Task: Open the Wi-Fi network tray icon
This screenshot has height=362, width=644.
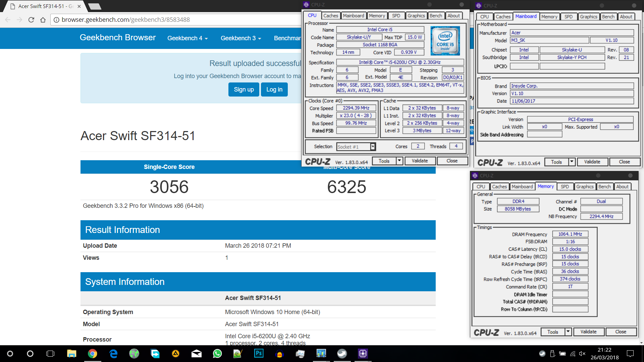Action: tap(573, 354)
